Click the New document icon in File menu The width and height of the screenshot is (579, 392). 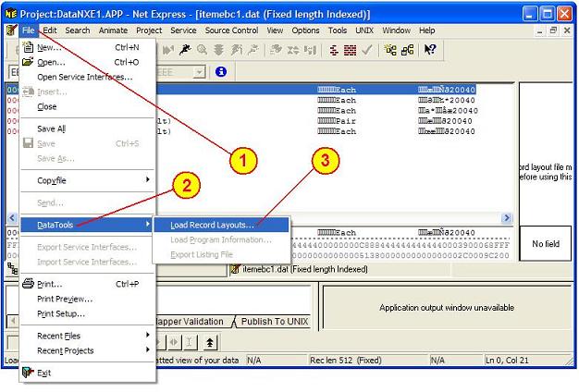[x=28, y=47]
